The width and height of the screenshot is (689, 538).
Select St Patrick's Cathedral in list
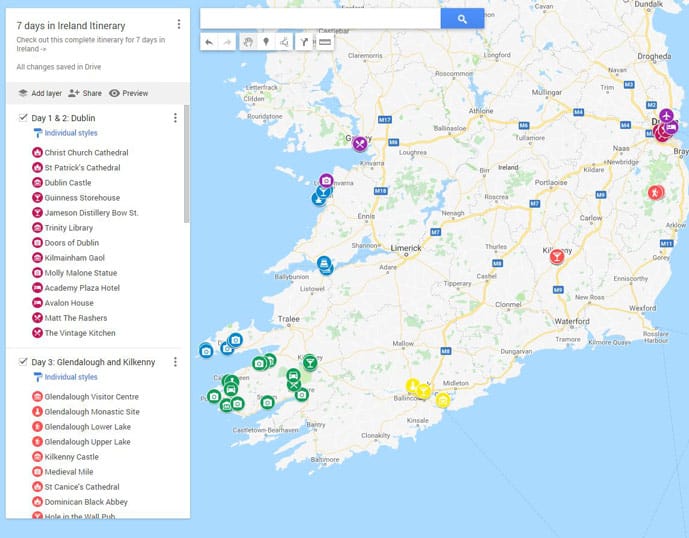(x=76, y=167)
